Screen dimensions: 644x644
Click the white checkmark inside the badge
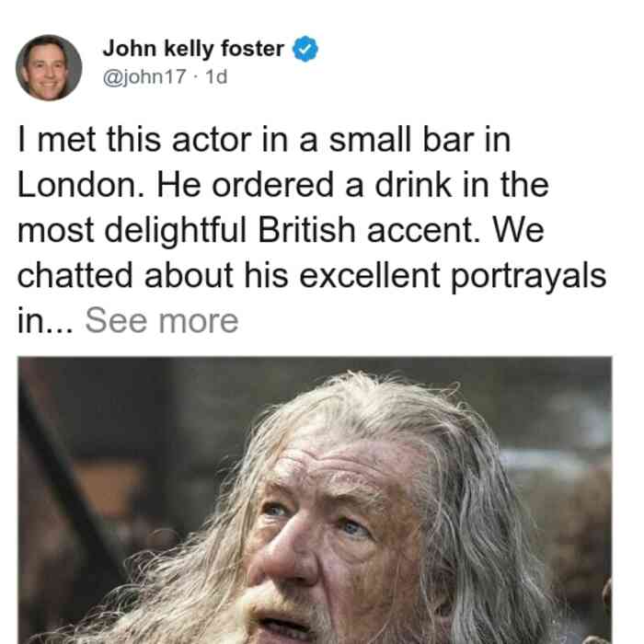tap(305, 50)
